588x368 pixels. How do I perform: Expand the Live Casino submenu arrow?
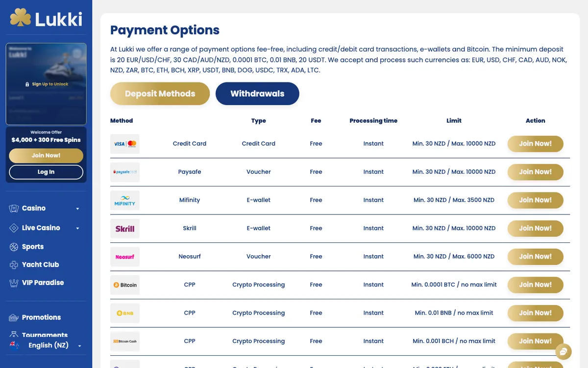coord(77,228)
